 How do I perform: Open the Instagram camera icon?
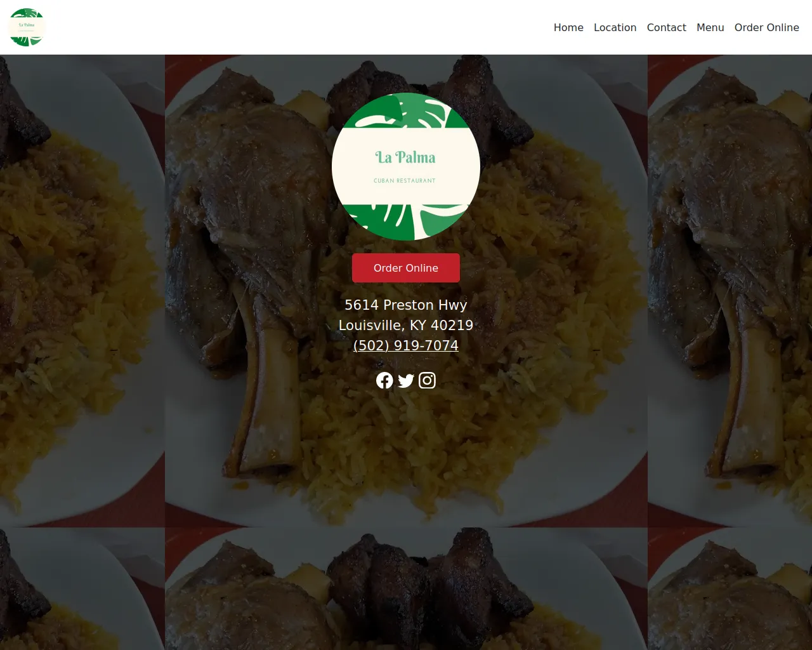[427, 380]
